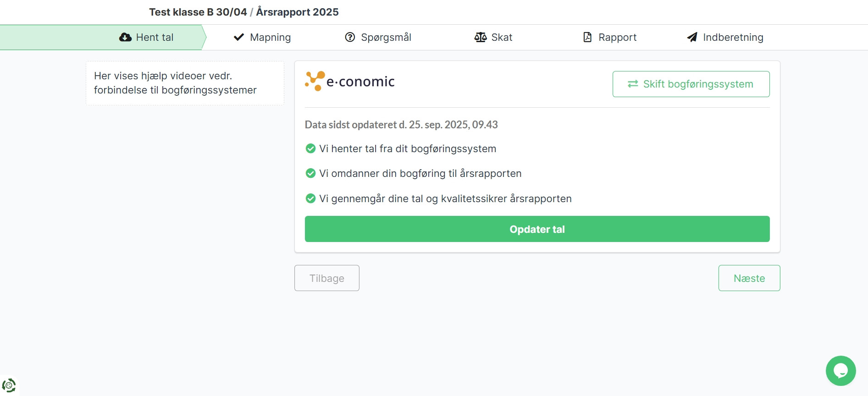
Task: Click the green check beside 'Vi omdanner din bogføring'
Action: [x=310, y=173]
